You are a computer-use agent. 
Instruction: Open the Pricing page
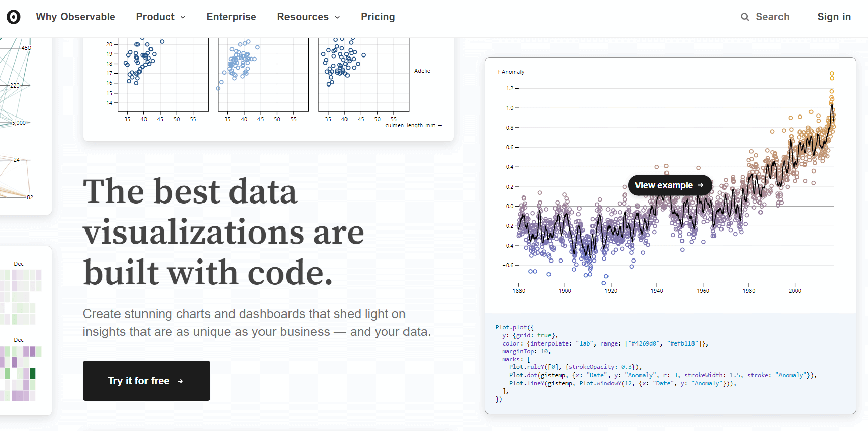[378, 17]
